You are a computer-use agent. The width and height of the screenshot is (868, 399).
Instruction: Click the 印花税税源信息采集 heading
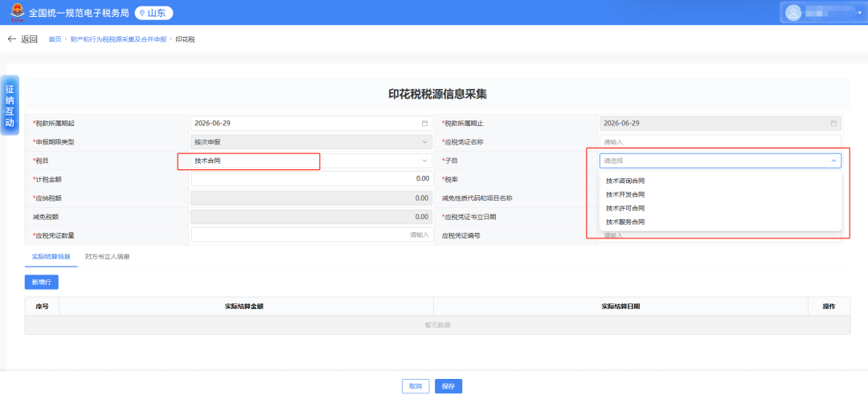(x=437, y=94)
